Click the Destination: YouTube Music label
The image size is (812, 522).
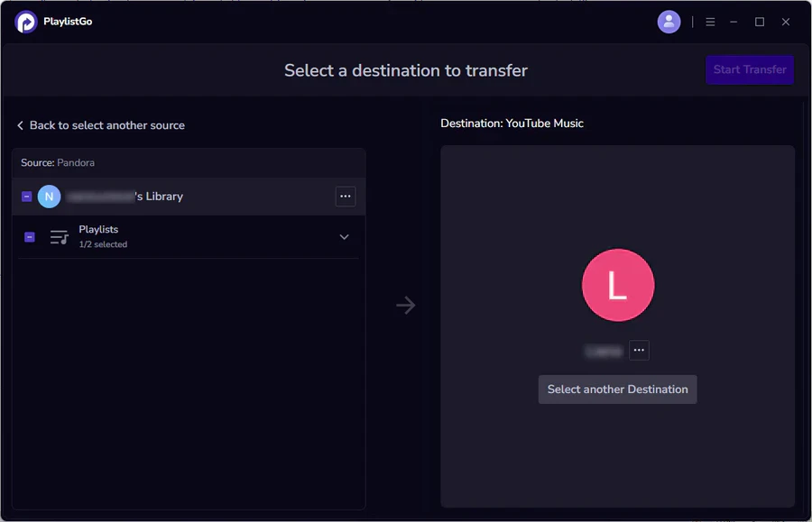point(512,124)
